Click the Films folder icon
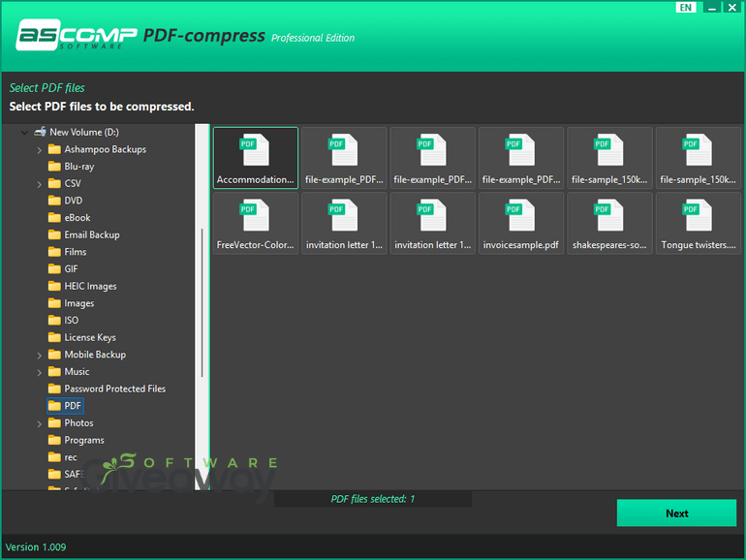The width and height of the screenshot is (746, 560). (54, 252)
